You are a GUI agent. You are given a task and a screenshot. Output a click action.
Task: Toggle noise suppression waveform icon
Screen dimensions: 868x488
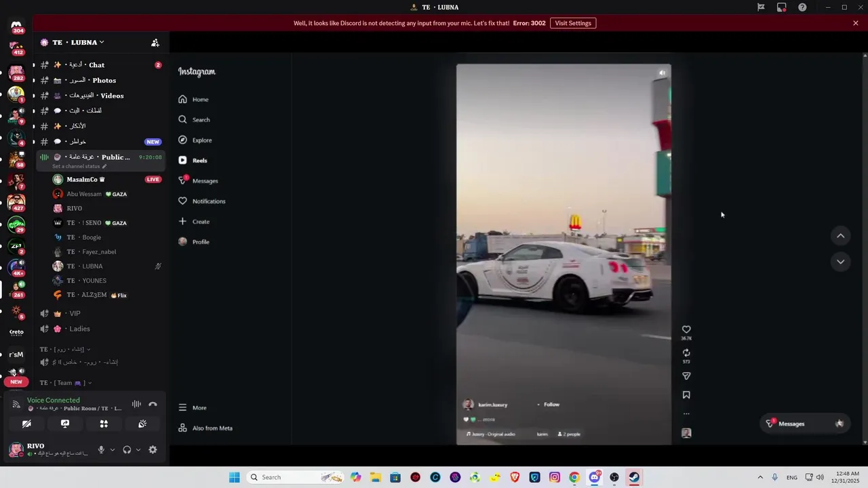point(136,404)
